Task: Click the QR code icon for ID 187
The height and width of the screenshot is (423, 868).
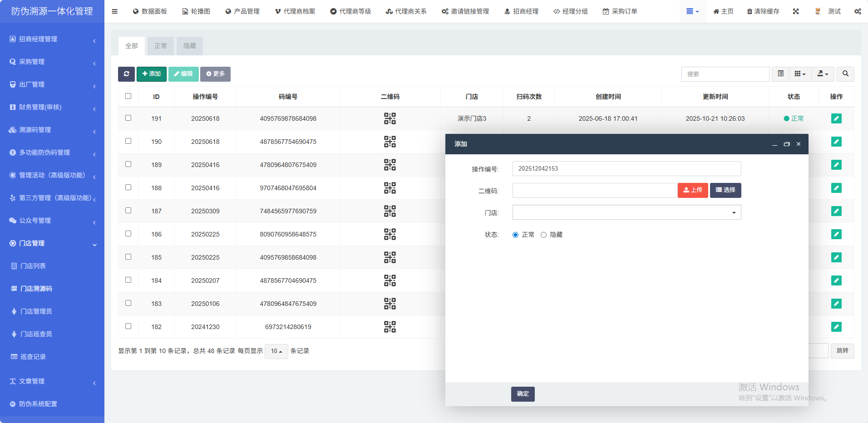Action: (x=390, y=211)
